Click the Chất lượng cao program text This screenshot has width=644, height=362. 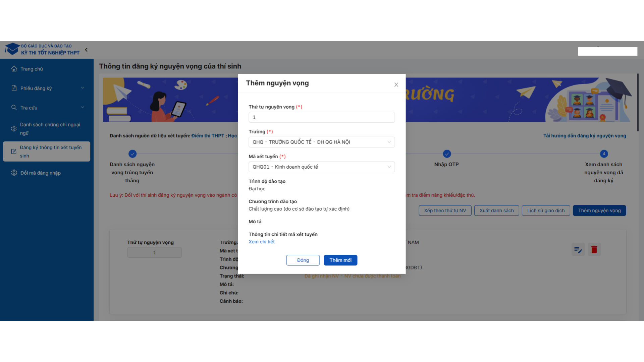point(299,209)
